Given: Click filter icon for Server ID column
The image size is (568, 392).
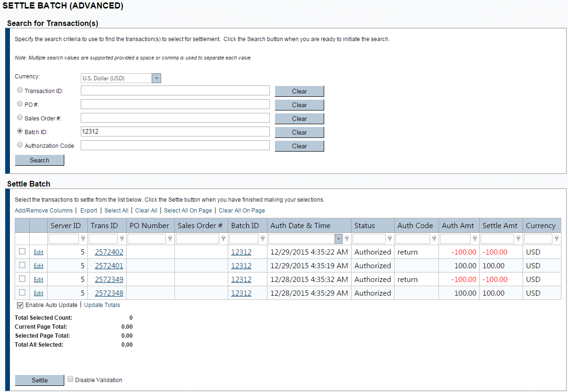Looking at the screenshot, I should click(83, 239).
